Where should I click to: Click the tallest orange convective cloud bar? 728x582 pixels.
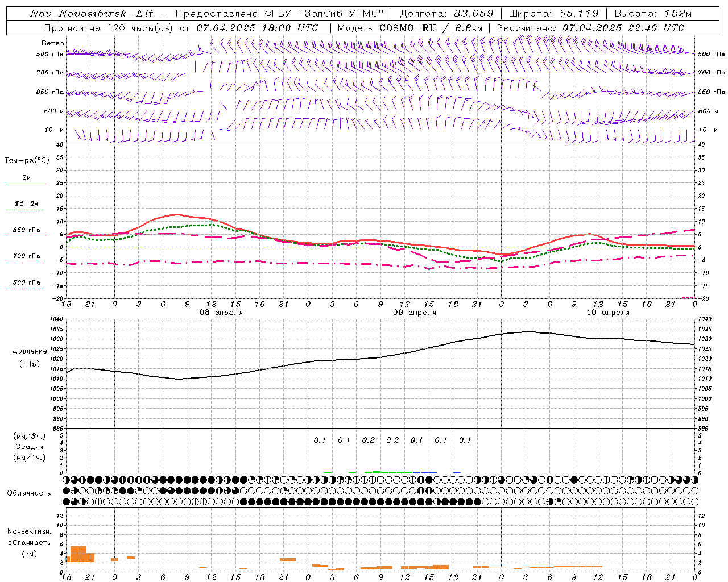[78, 554]
